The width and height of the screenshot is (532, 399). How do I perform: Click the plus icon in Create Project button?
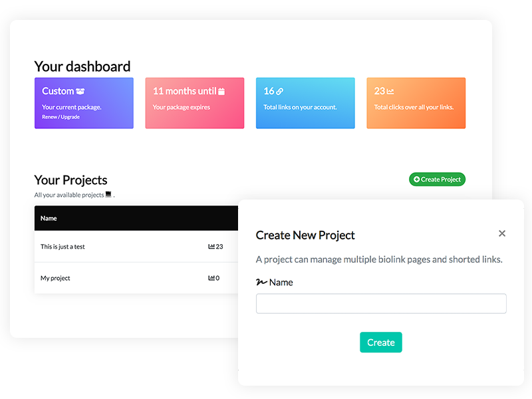coord(417,179)
